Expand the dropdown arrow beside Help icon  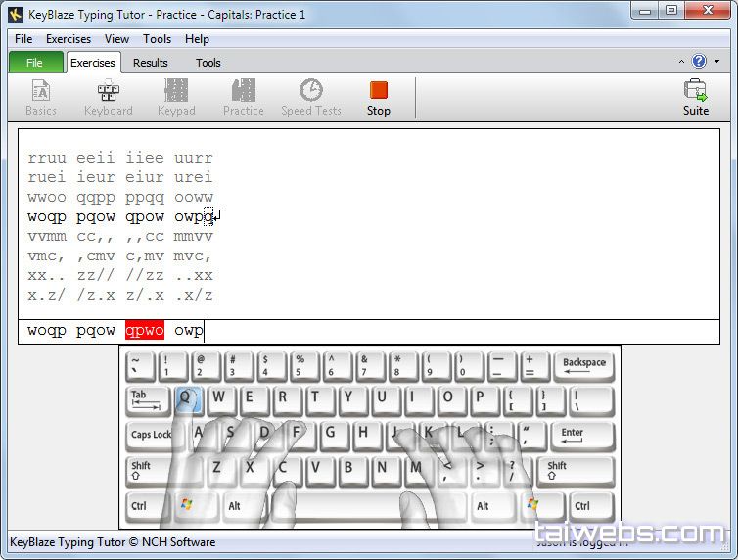click(x=715, y=62)
